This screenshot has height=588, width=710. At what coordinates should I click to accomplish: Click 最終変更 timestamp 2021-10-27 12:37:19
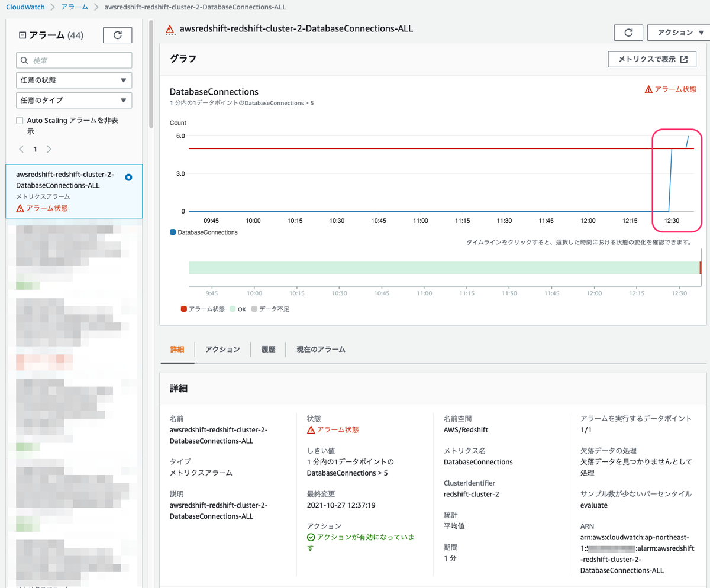(342, 505)
